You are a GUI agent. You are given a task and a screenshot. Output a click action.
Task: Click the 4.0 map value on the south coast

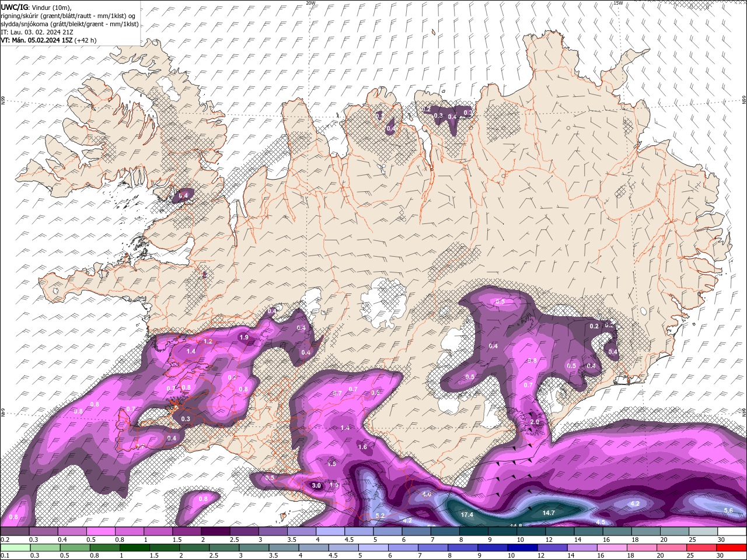(x=426, y=495)
